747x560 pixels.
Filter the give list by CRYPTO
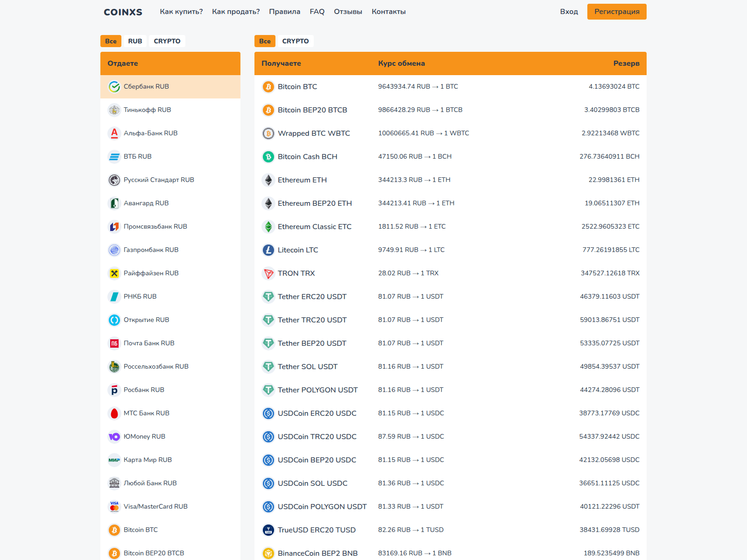click(x=167, y=41)
